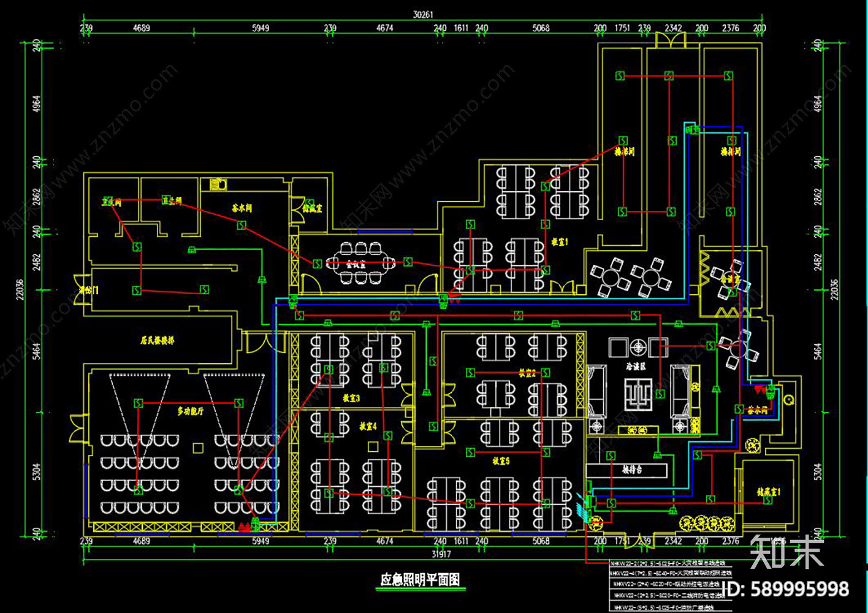
Task: Click the 4674 dimension in the bottom row
Action: click(384, 541)
